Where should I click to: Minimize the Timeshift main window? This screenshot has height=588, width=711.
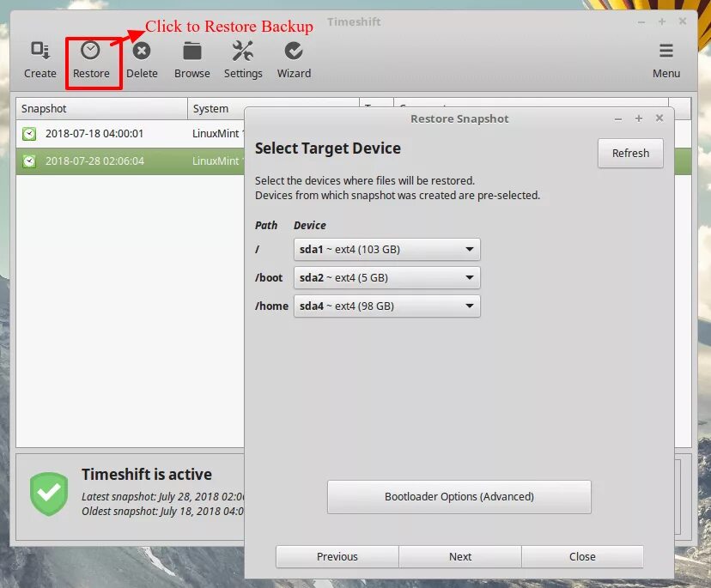[641, 22]
